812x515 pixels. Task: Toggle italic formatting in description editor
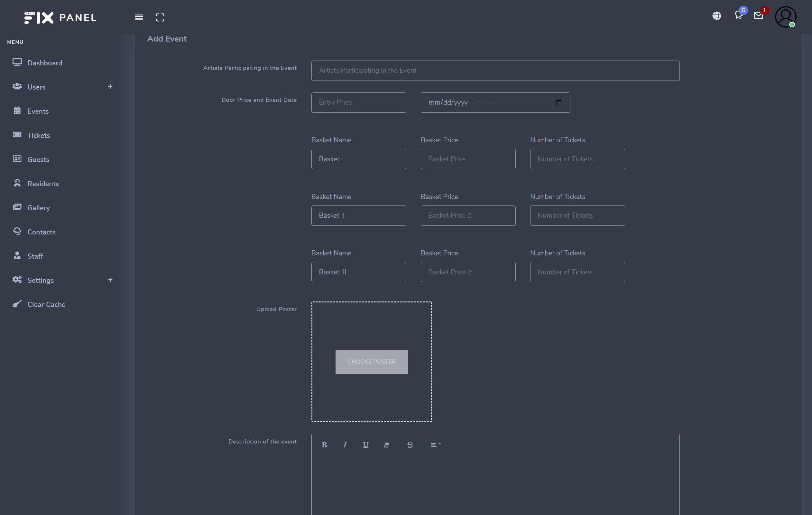click(x=345, y=445)
